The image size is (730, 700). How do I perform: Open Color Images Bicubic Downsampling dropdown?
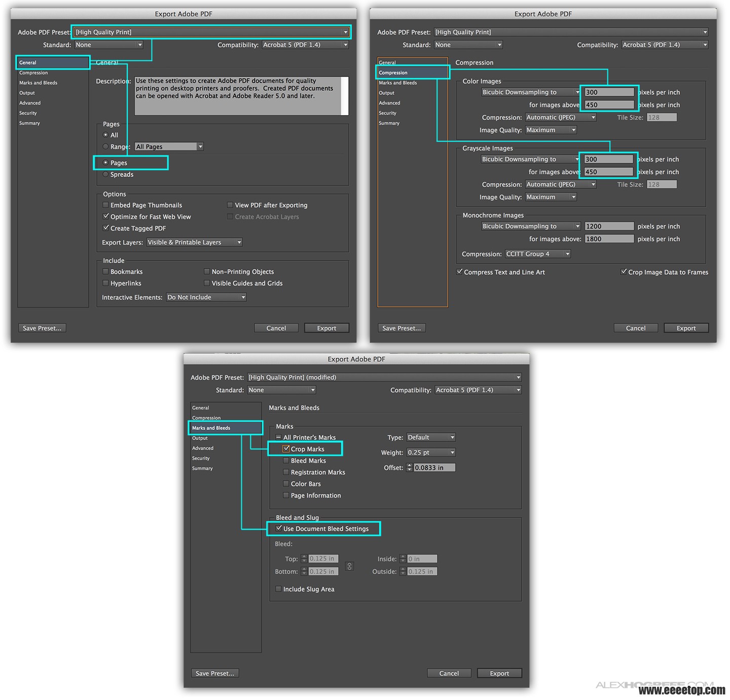pyautogui.click(x=531, y=92)
